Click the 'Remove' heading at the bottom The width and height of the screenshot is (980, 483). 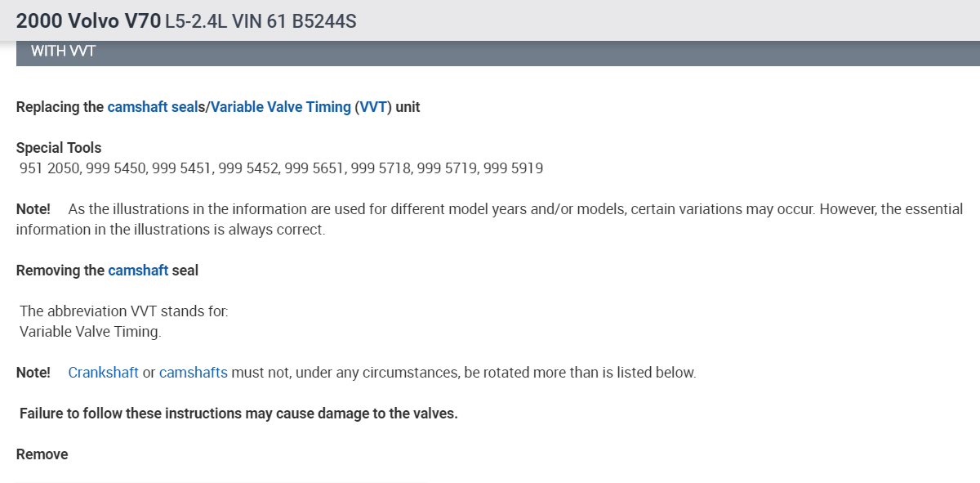coord(42,454)
